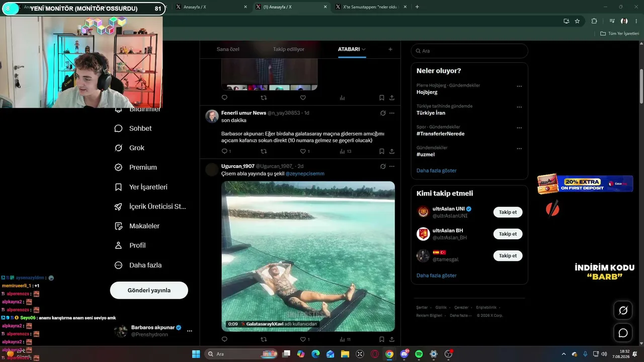Open more options on Fenerli umur News post
The width and height of the screenshot is (644, 362).
[x=392, y=113]
